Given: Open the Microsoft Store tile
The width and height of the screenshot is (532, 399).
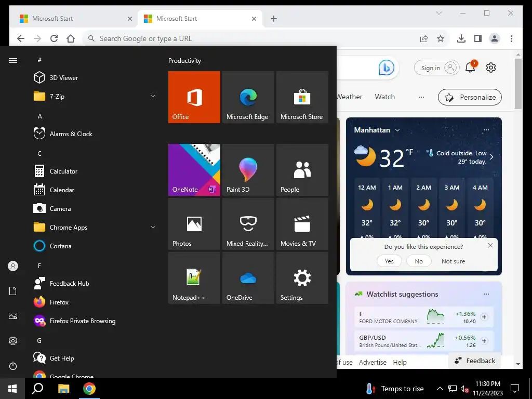Looking at the screenshot, I should click(302, 97).
